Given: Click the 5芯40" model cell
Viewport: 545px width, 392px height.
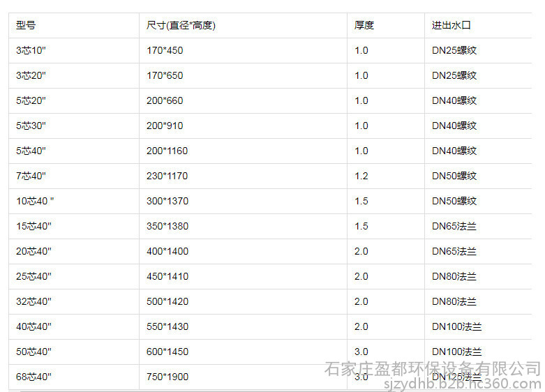Looking at the screenshot, I should coord(31,151).
